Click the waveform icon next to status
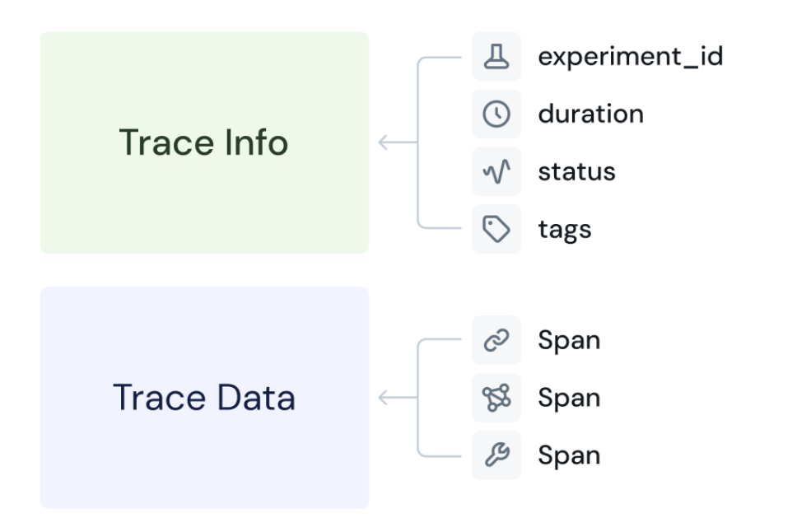This screenshot has width=797, height=532. point(496,172)
